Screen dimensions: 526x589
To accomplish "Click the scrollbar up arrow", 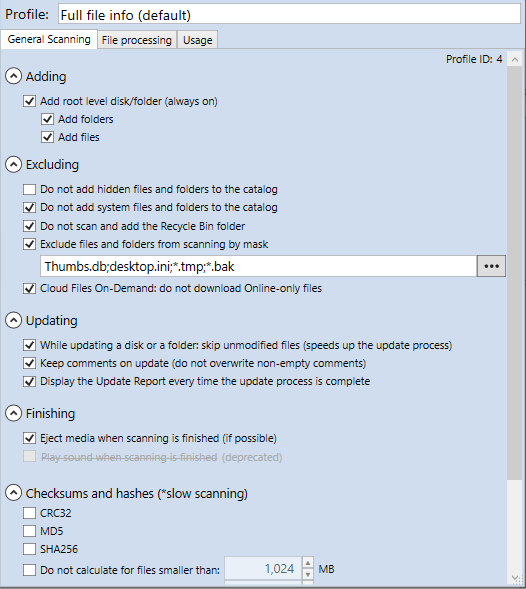I will [515, 59].
